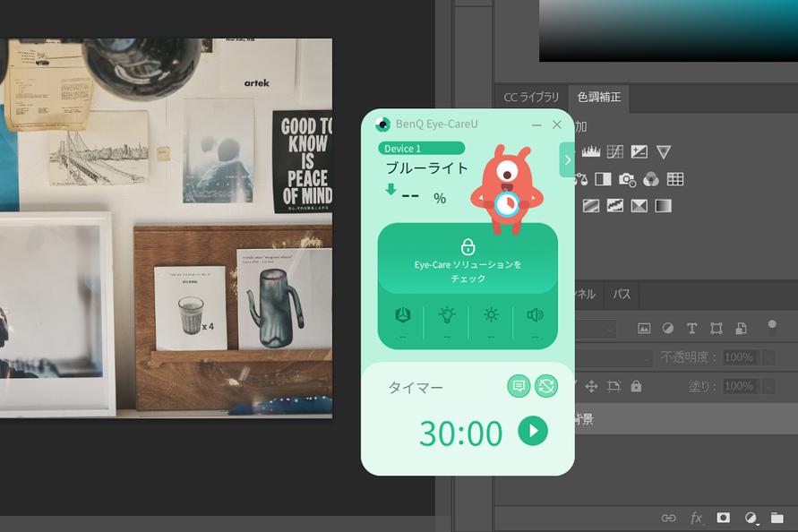Open the fx layer style menu
This screenshot has width=798, height=532.
tap(697, 519)
